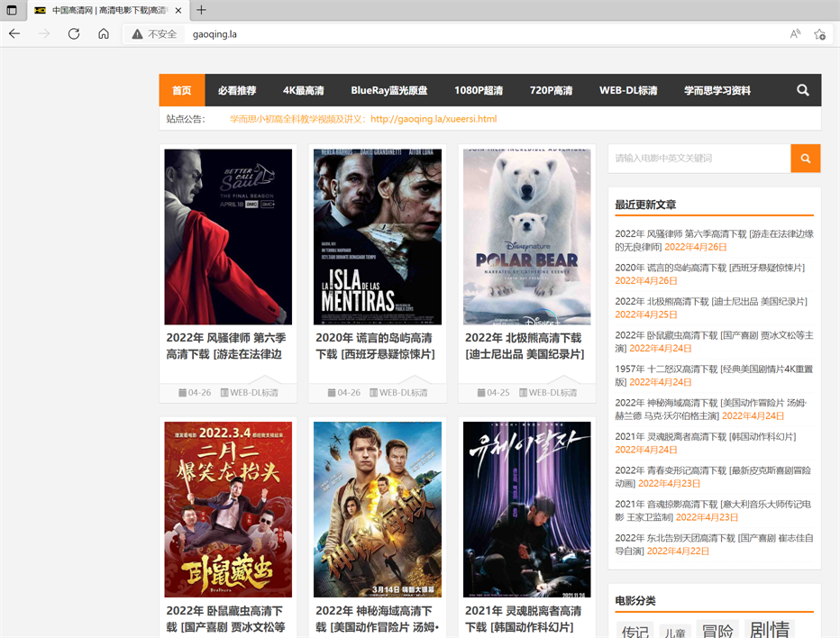Click the movie keyword search field

tap(699, 158)
